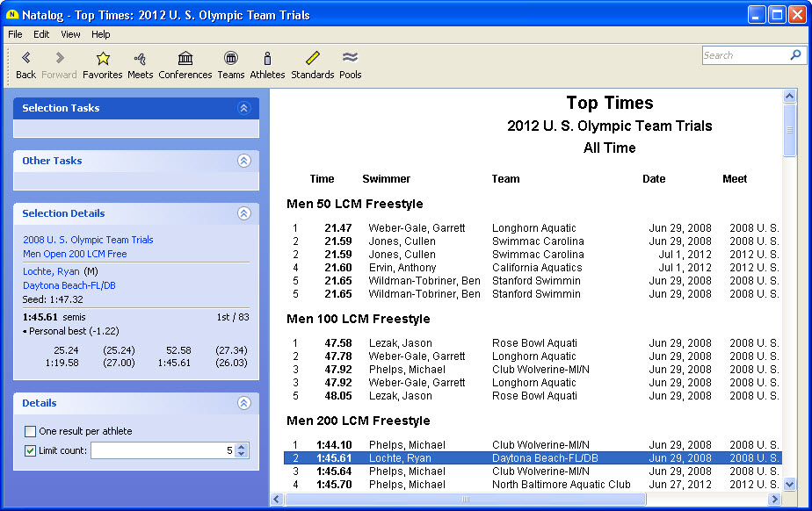Uncheck the Limit count checkbox
This screenshot has width=812, height=511.
click(x=31, y=450)
